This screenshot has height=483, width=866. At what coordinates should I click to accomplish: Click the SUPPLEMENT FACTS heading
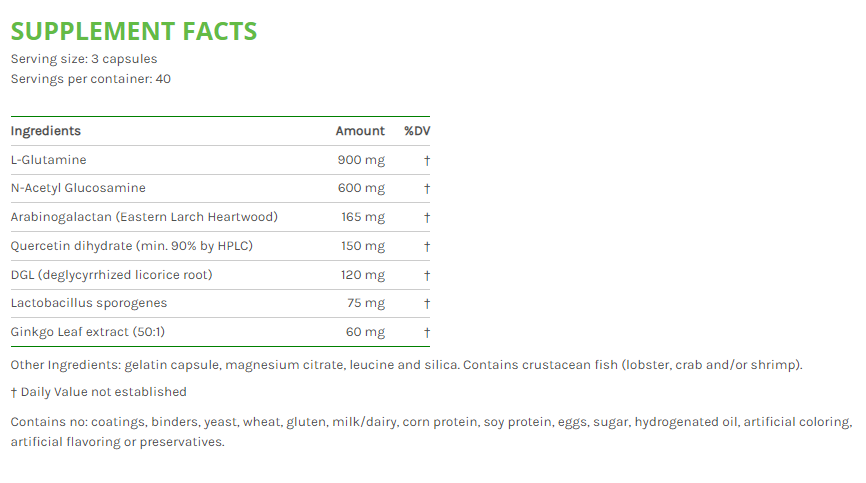click(134, 31)
